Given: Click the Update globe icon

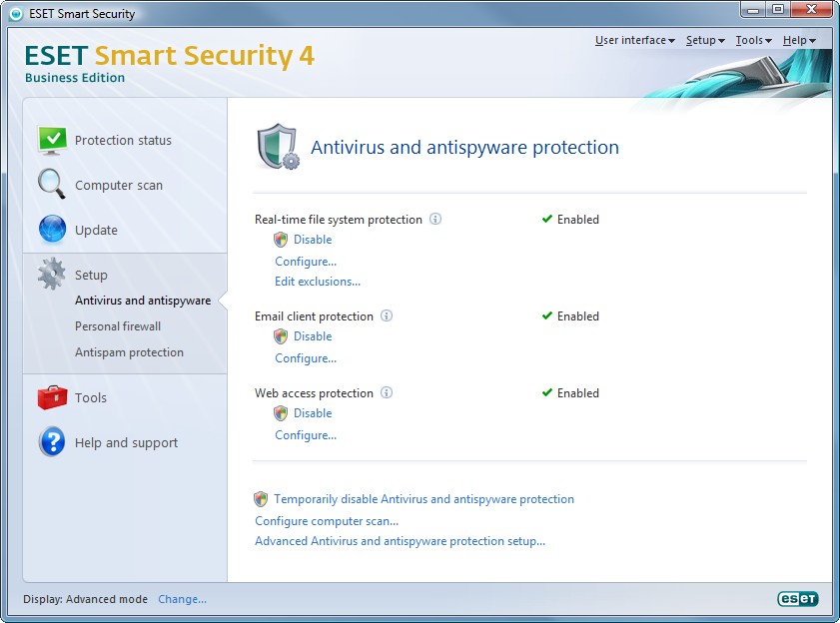Looking at the screenshot, I should tap(52, 229).
